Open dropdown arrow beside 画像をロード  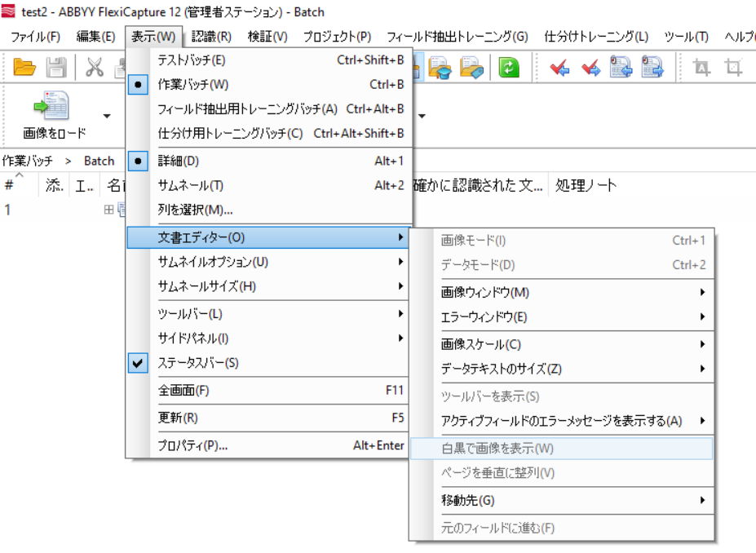(107, 116)
